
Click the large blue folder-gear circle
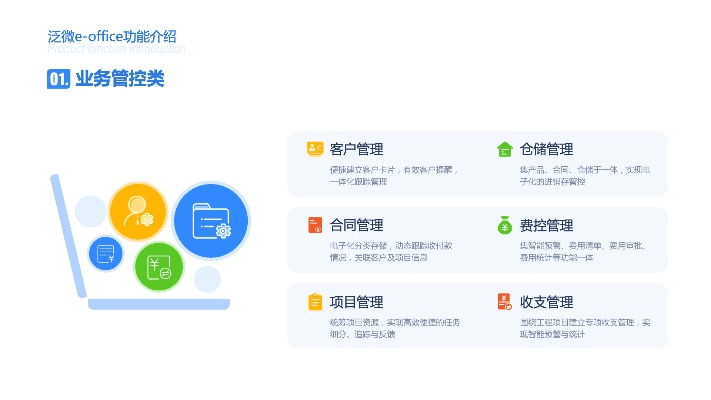point(211,221)
